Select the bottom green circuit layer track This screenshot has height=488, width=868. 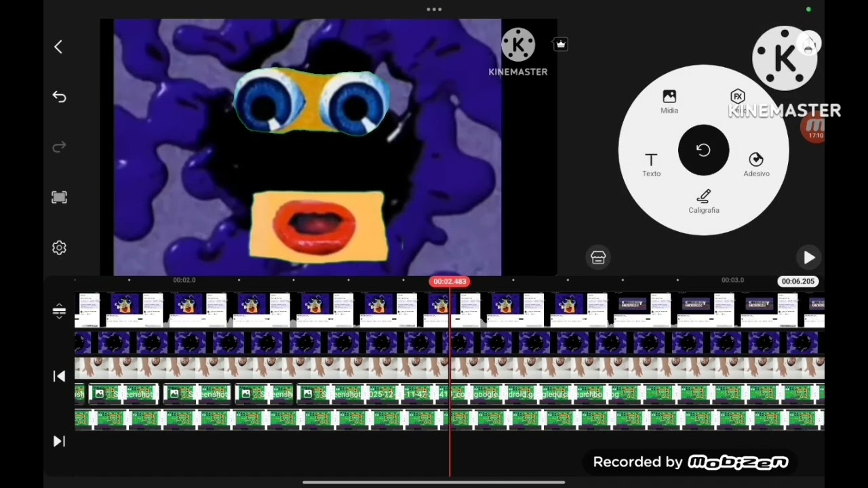pyautogui.click(x=450, y=420)
